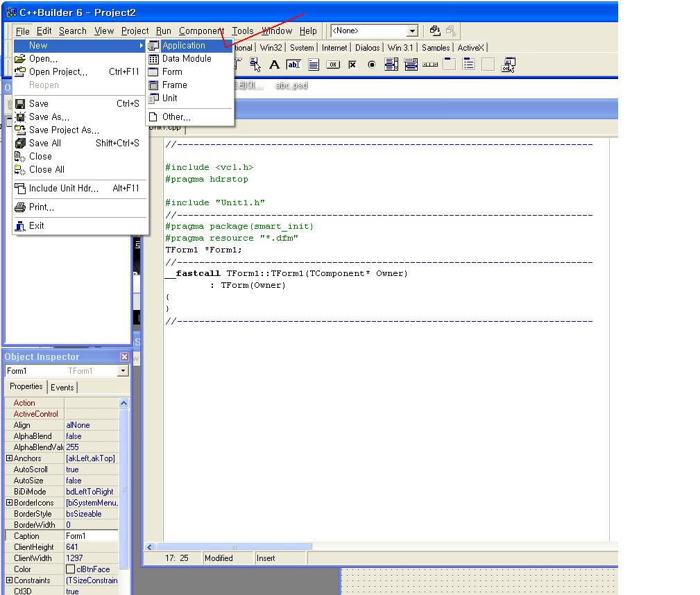The image size is (700, 595).
Task: Click the Color property clBtnFace swatch
Action: click(70, 569)
